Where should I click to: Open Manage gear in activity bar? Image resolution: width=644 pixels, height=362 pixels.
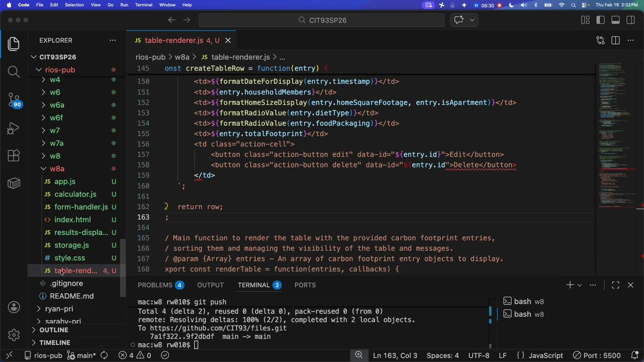(x=14, y=335)
